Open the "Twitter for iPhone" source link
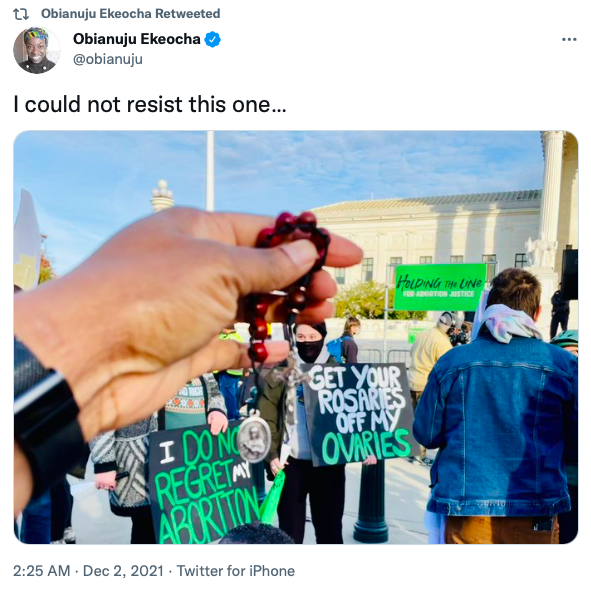Screen dimensions: 591x592 pyautogui.click(x=236, y=571)
